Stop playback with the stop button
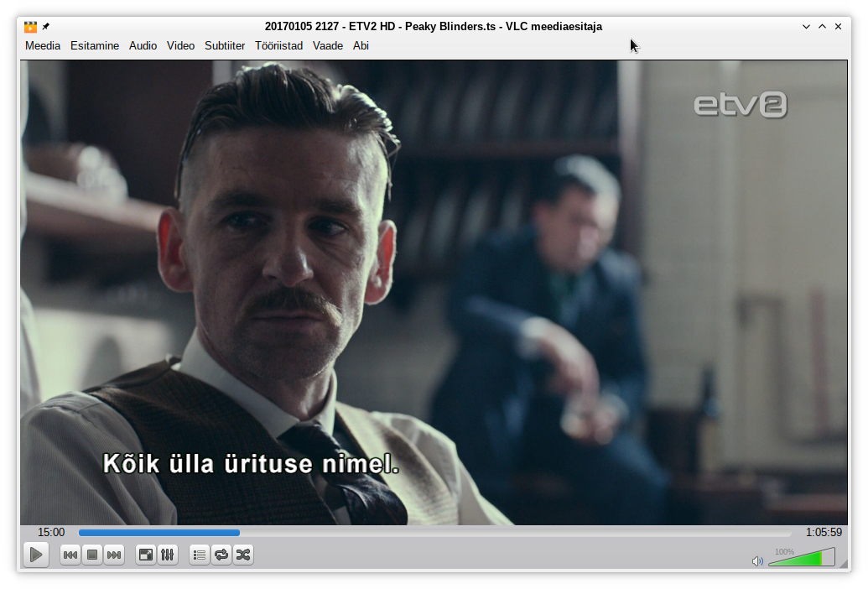 pos(92,555)
